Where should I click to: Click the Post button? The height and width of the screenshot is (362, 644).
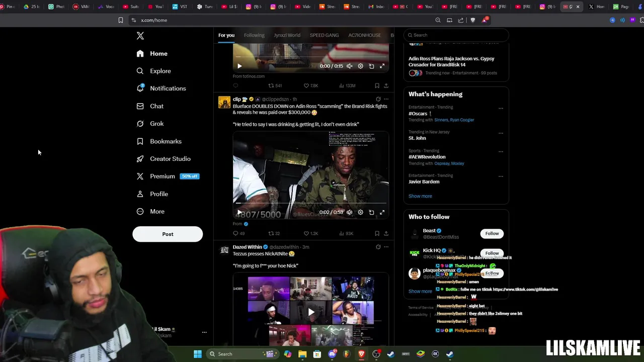click(168, 234)
